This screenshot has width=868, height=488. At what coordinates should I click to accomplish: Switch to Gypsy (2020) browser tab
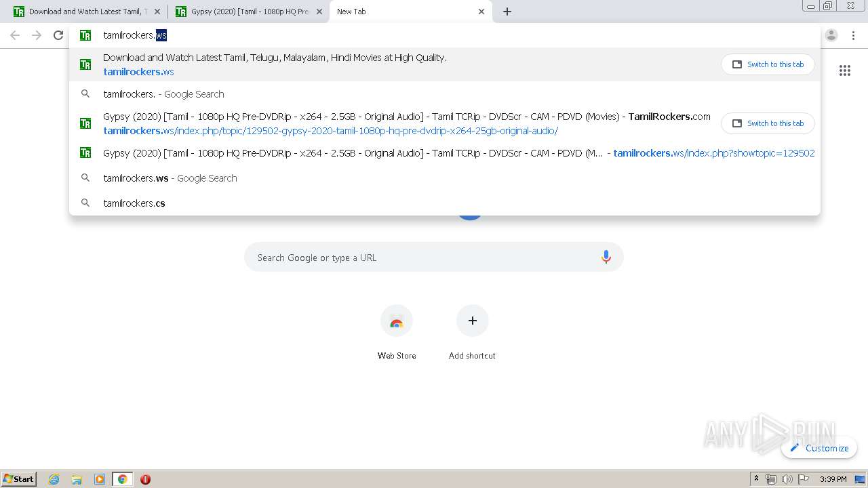(248, 12)
